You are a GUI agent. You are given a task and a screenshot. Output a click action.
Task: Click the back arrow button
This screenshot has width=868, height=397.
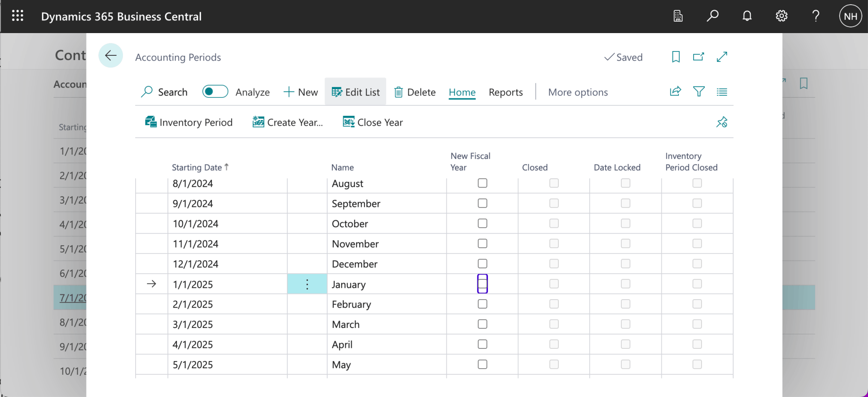coord(111,56)
